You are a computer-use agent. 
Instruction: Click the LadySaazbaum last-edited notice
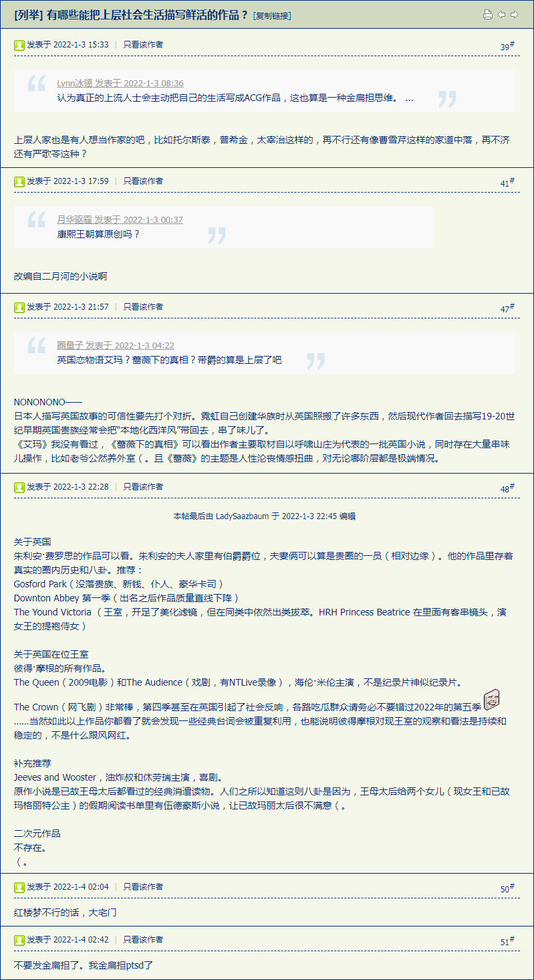pyautogui.click(x=265, y=516)
